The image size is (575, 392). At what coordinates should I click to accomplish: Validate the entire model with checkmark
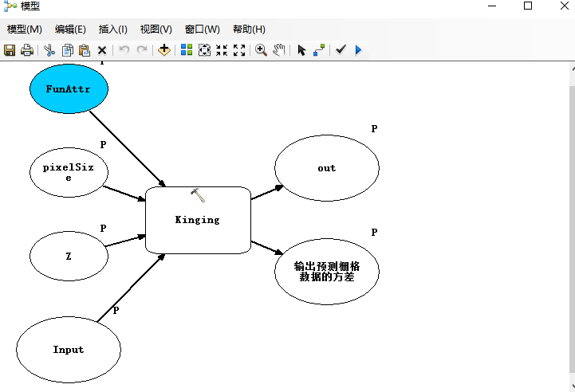[341, 49]
